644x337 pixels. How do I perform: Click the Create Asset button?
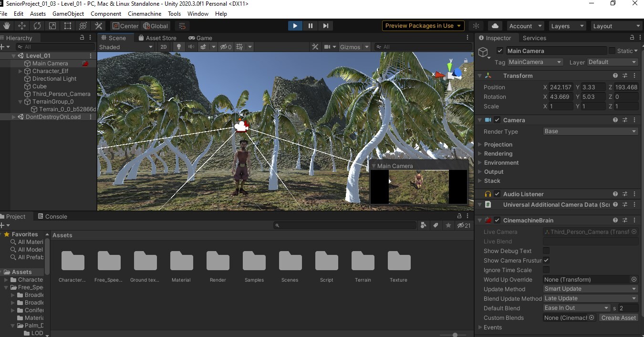tap(619, 318)
